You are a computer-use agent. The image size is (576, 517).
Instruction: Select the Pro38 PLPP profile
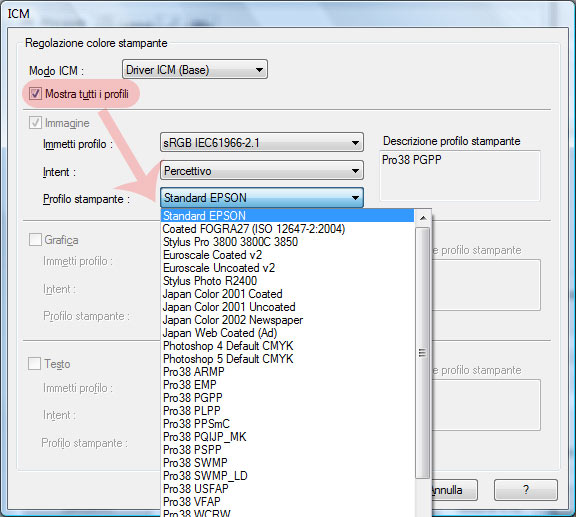click(288, 410)
